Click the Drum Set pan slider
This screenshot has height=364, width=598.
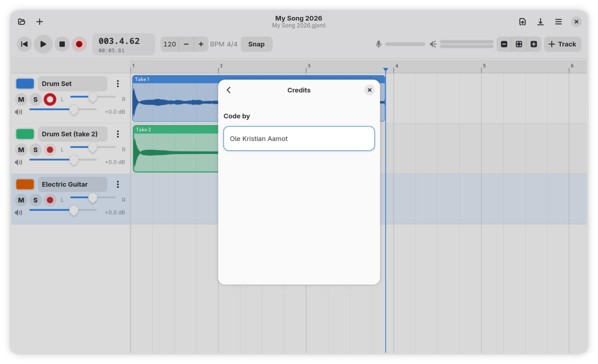[93, 97]
